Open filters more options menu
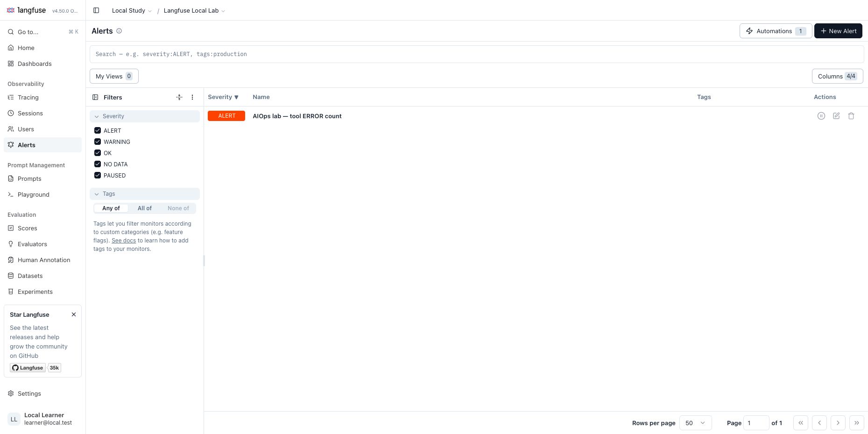This screenshot has width=868, height=434. (192, 97)
